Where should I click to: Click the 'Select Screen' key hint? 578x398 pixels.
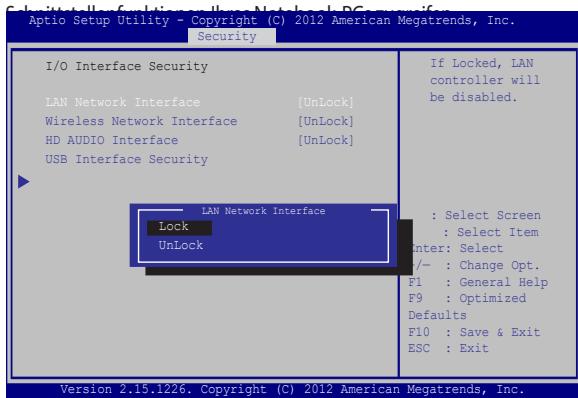pyautogui.click(x=486, y=215)
